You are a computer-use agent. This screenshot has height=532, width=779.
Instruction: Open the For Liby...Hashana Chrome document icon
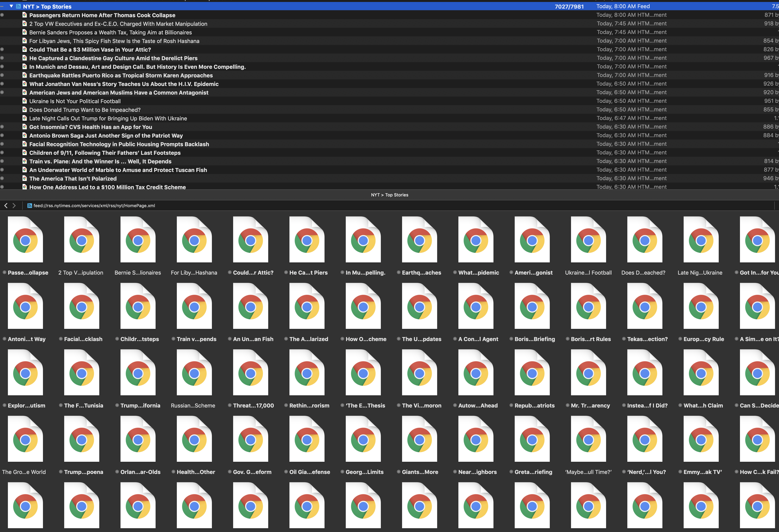(x=194, y=239)
